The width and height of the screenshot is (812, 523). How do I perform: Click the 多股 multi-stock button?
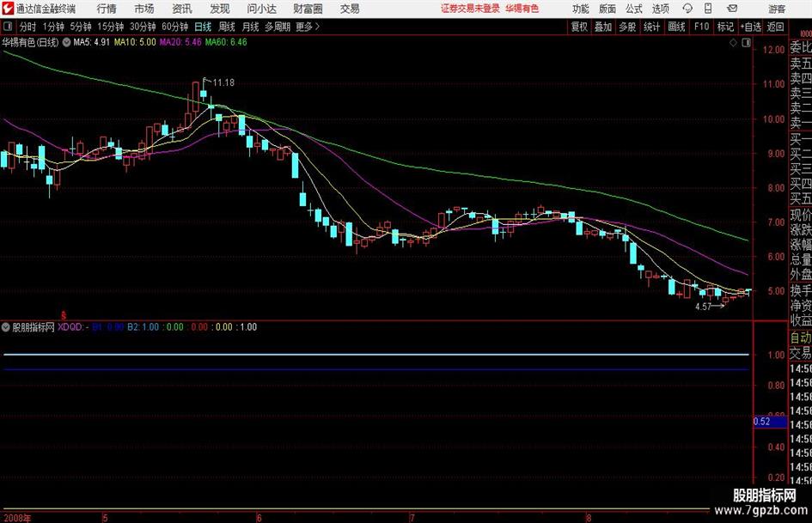click(627, 27)
